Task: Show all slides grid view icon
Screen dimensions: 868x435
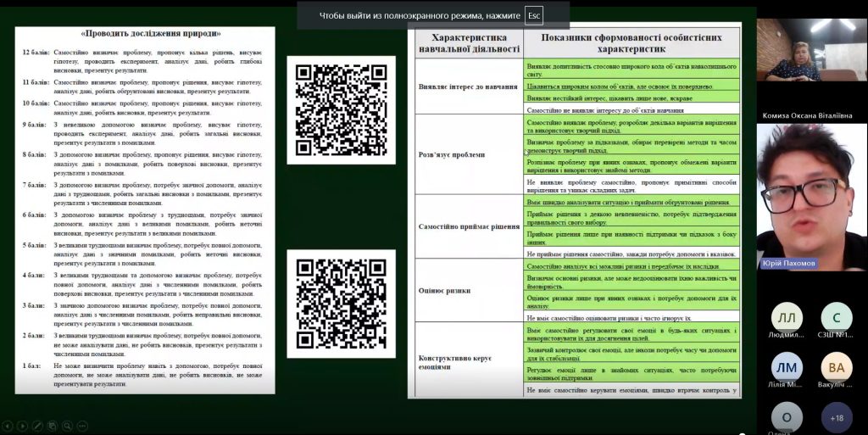Action: [x=53, y=426]
